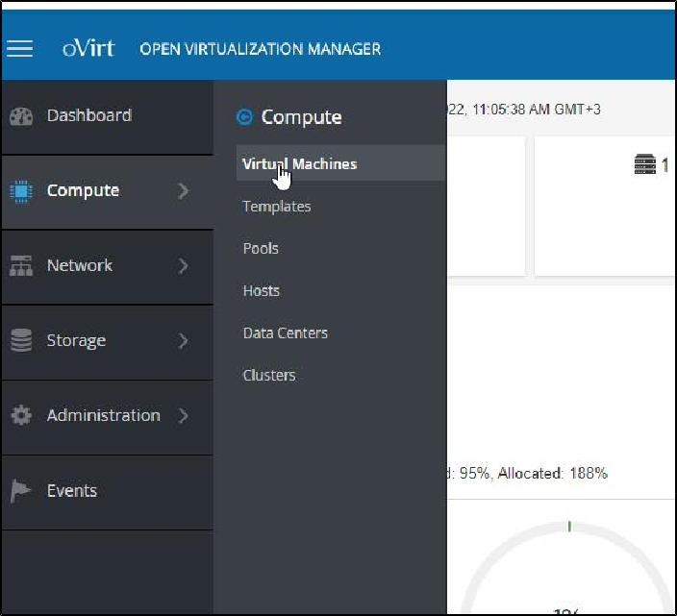
Task: Open Data Centers page
Action: pos(285,333)
